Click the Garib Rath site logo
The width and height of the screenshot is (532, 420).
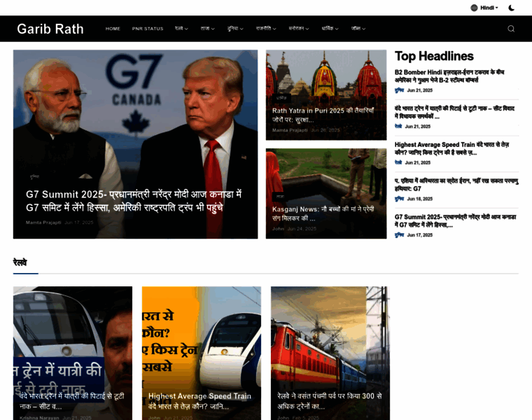pyautogui.click(x=50, y=29)
